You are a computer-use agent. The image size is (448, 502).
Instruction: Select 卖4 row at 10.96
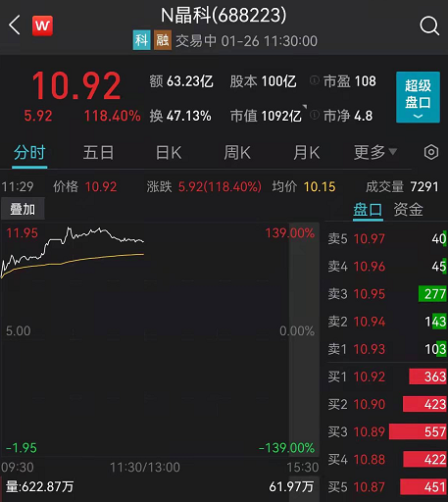click(x=387, y=267)
